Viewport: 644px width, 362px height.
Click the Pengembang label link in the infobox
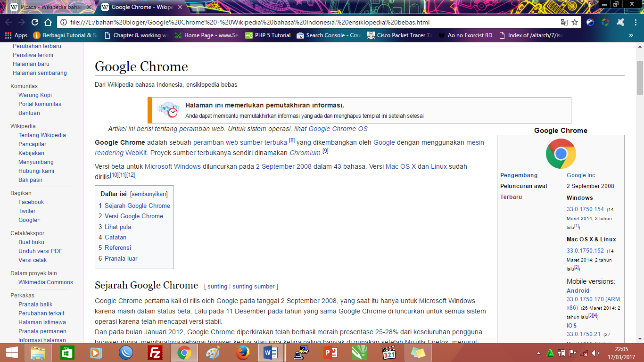pyautogui.click(x=519, y=175)
